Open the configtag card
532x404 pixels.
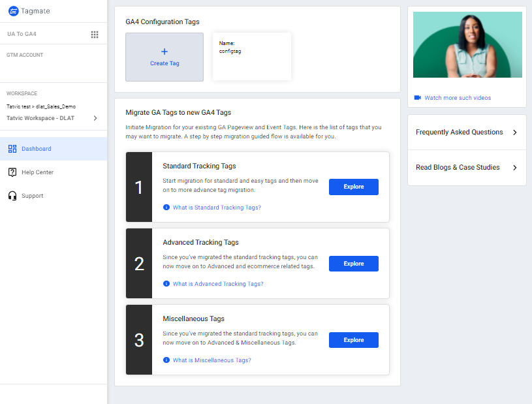coord(252,57)
